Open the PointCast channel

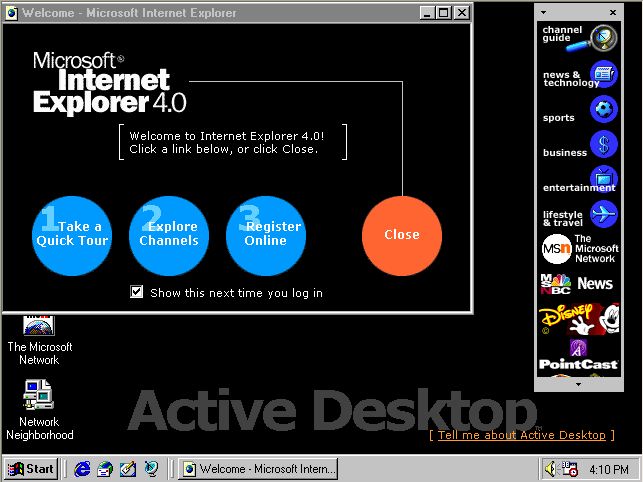click(579, 354)
